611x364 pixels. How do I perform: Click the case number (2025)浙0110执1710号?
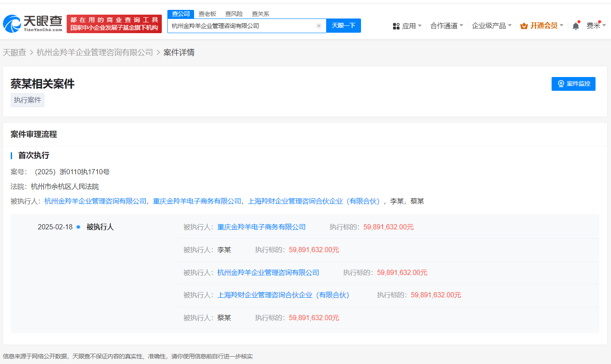pos(72,172)
